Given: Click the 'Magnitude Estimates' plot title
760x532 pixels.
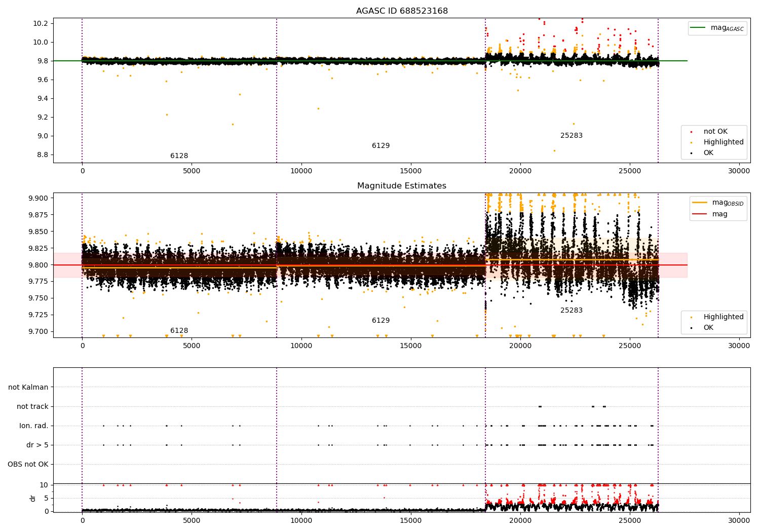Looking at the screenshot, I should click(x=402, y=186).
